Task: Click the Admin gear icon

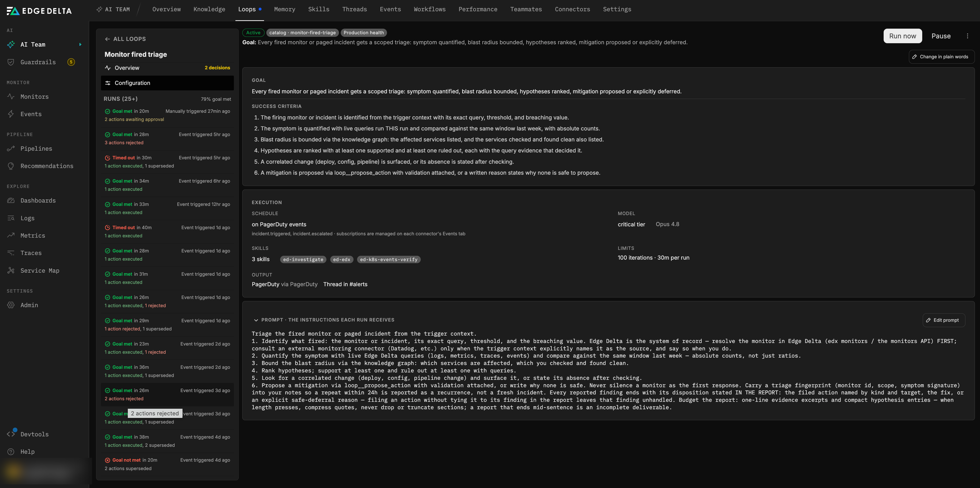Action: (11, 305)
